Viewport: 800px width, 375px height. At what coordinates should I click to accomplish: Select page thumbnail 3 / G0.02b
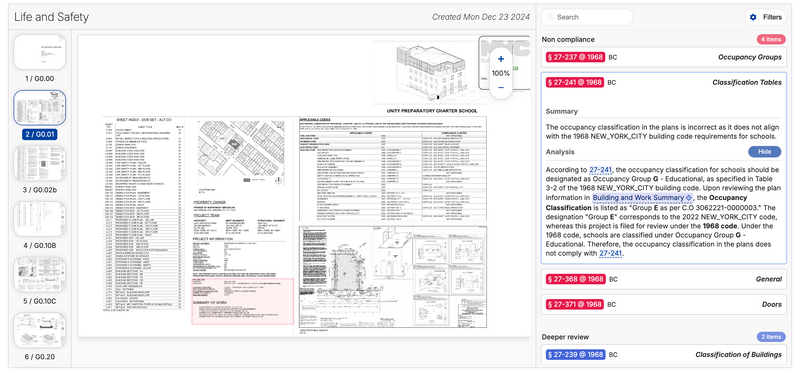pyautogui.click(x=40, y=163)
